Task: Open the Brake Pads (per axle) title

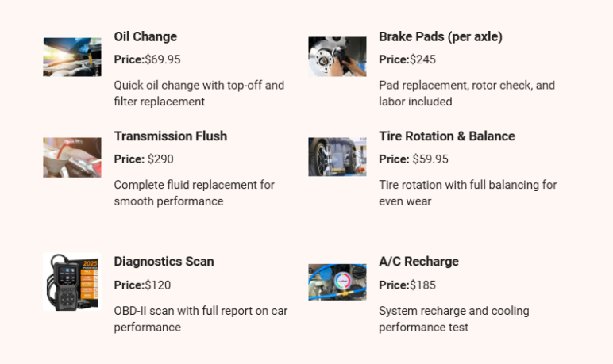Action: (440, 36)
